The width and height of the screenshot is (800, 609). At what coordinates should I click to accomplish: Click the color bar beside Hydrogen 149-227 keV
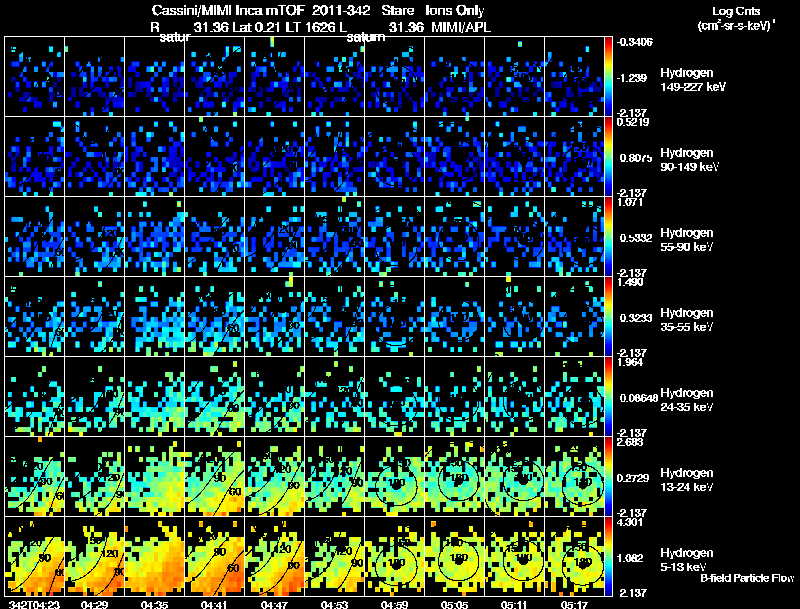pos(608,77)
